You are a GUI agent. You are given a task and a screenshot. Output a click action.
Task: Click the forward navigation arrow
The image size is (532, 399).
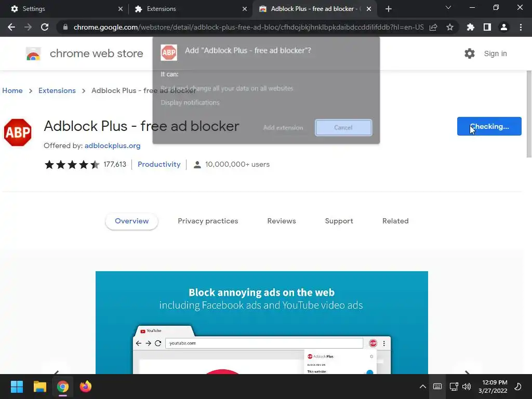click(x=28, y=27)
